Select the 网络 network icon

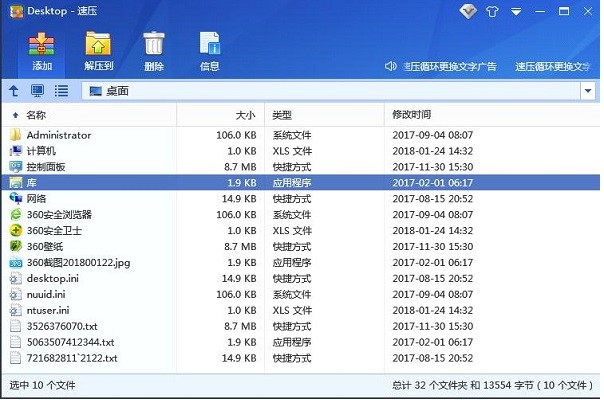[15, 198]
